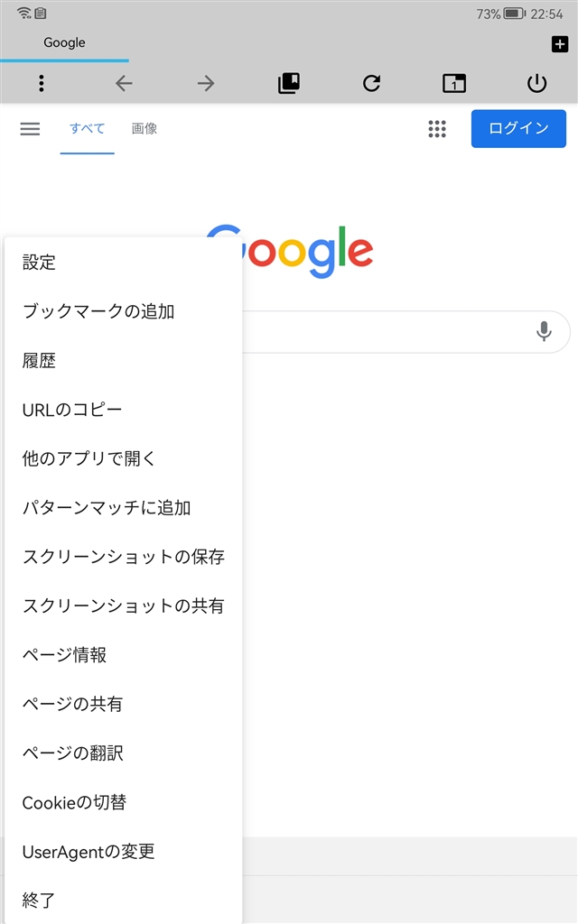578x924 pixels.
Task: Open UserAgentの変更 menu option
Action: click(x=89, y=851)
